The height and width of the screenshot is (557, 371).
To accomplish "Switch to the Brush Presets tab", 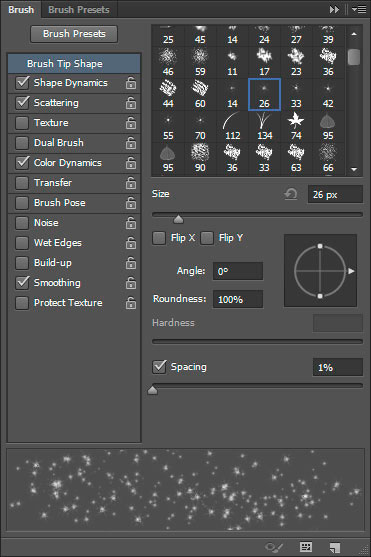I will 79,10.
